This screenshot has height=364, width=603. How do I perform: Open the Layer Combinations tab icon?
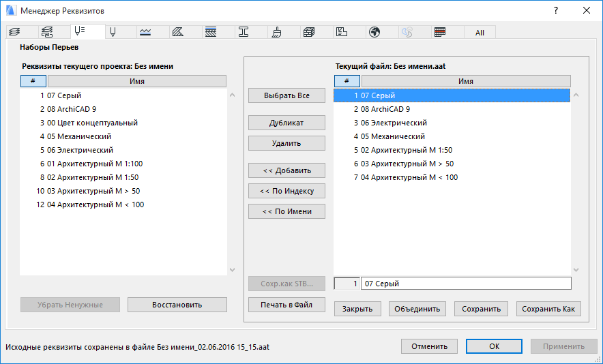coord(47,32)
